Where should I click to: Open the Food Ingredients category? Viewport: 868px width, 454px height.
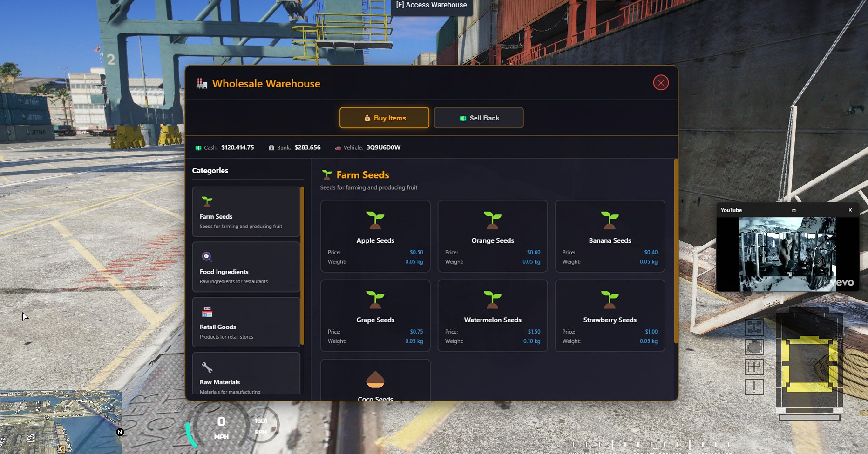point(246,267)
